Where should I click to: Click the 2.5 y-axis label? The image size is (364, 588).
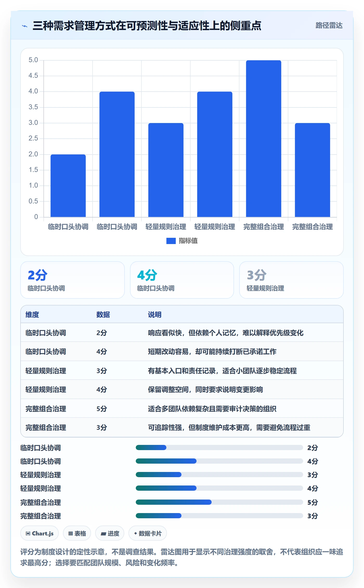(x=33, y=138)
